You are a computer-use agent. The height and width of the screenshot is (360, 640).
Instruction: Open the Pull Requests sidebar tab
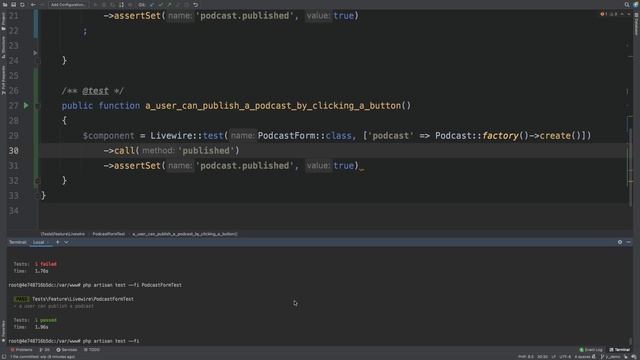click(x=3, y=80)
